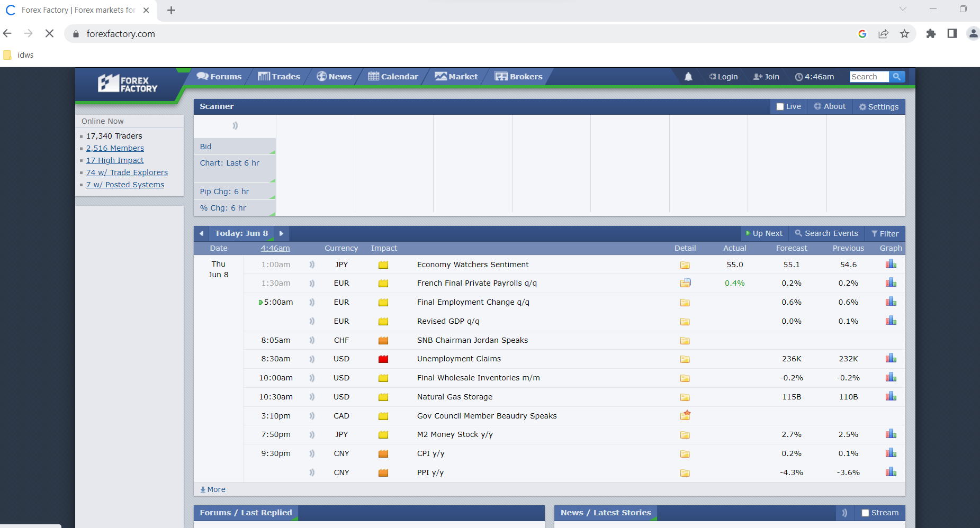Open browser profile icon
The image size is (980, 528).
(973, 33)
